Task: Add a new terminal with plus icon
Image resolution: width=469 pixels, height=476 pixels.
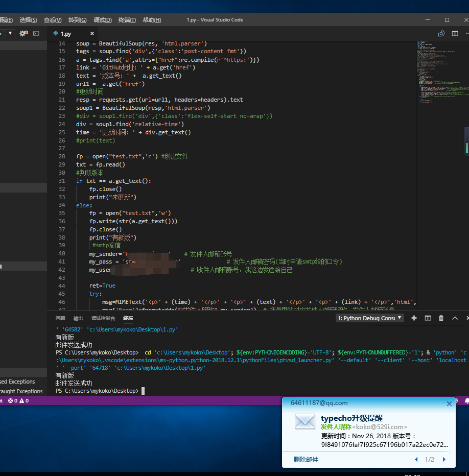Action: pyautogui.click(x=414, y=318)
